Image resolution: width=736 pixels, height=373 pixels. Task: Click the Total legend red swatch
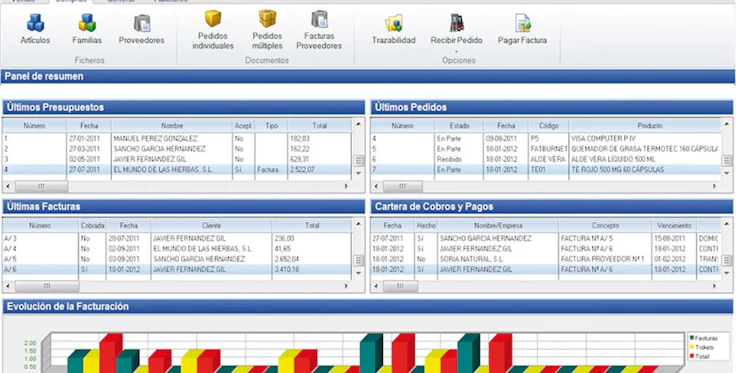point(692,357)
